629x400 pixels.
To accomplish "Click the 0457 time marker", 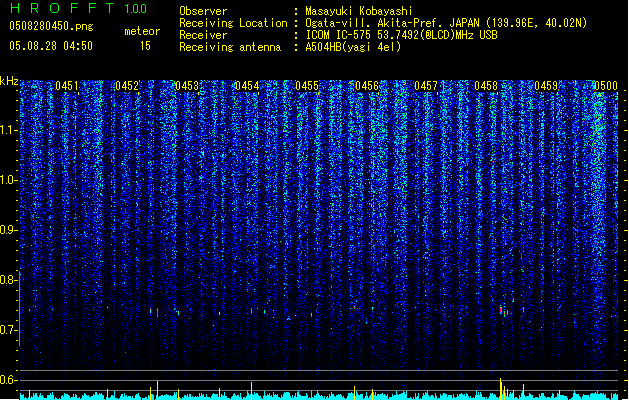I will 426,86.
